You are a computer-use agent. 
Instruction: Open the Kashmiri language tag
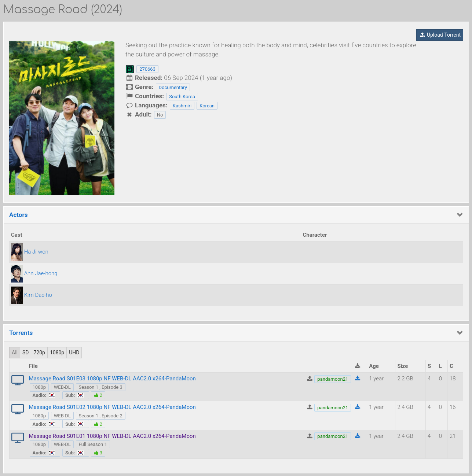coord(182,106)
